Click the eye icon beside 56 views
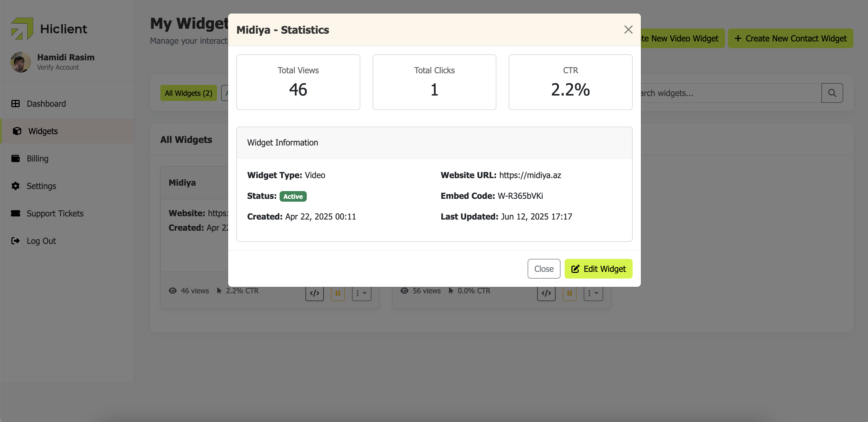 [x=404, y=291]
